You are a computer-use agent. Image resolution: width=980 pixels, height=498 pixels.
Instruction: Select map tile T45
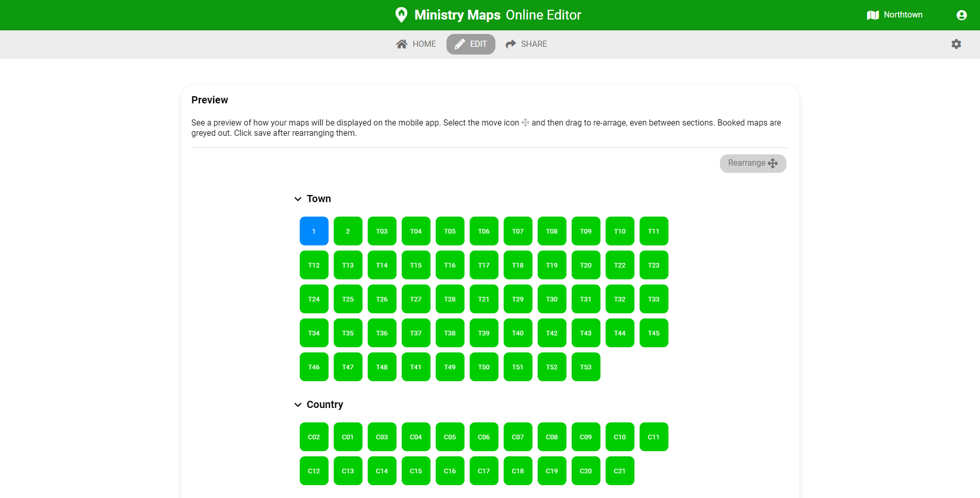pos(654,333)
